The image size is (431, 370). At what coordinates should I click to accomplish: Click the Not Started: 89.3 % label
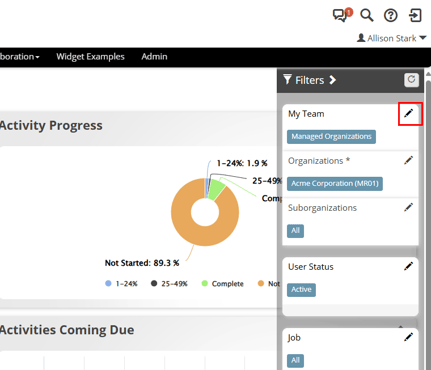(142, 263)
